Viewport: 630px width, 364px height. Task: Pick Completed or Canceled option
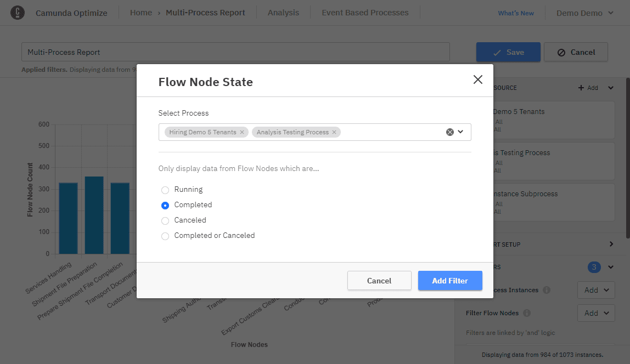(x=165, y=236)
